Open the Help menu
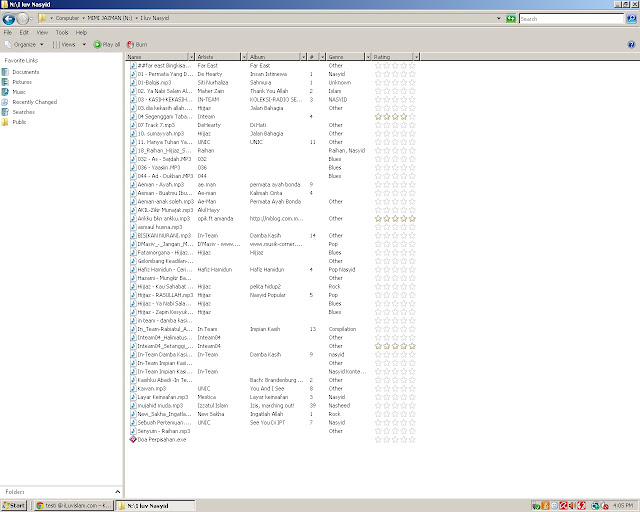 pyautogui.click(x=81, y=33)
